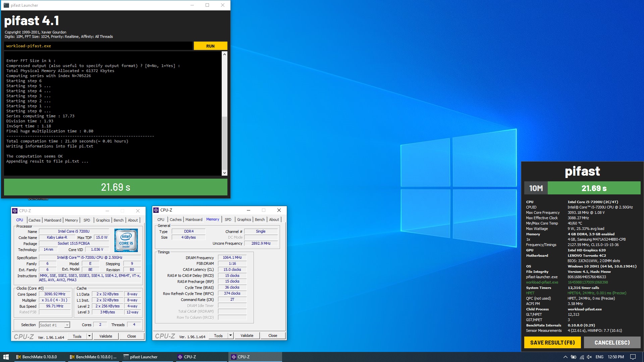Switch to Memory tab in left CPU-Z window
The width and height of the screenshot is (644, 362).
71,220
